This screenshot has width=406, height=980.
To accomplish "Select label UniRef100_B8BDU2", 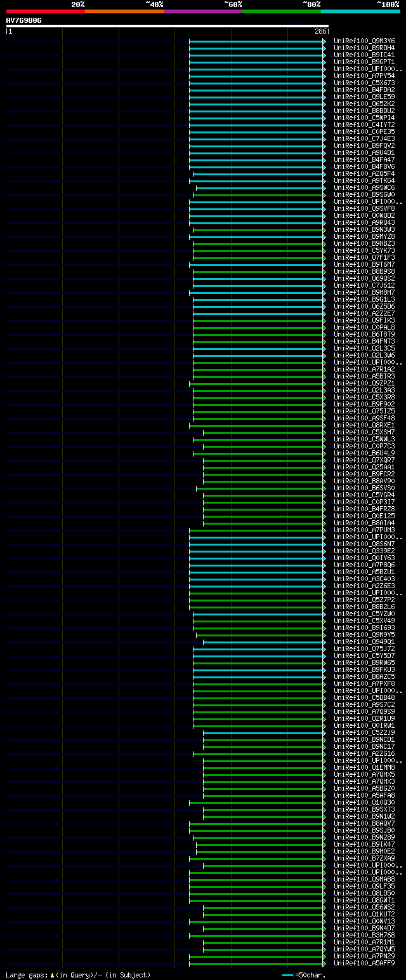I will click(x=364, y=111).
